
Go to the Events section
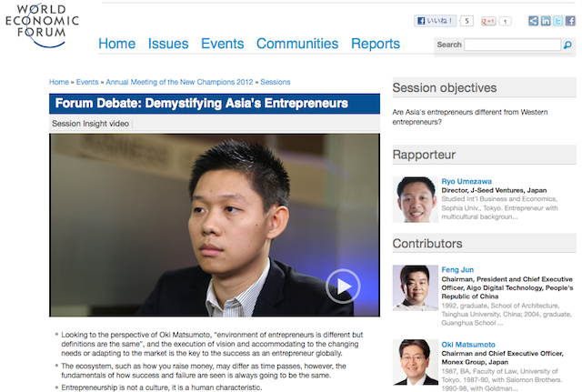[222, 44]
